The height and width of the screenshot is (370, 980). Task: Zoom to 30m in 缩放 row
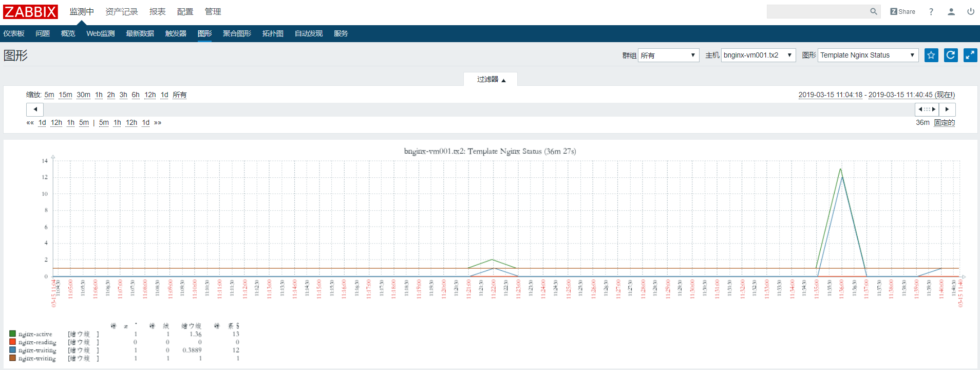coord(83,95)
